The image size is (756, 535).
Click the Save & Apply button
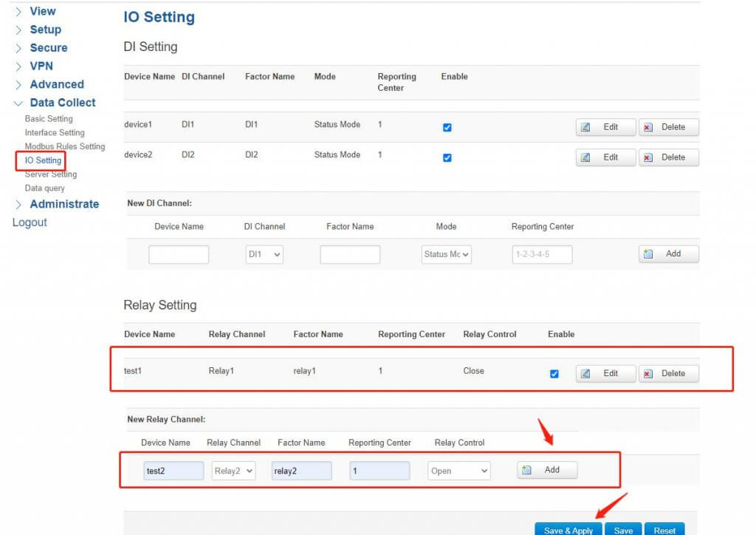(567, 529)
